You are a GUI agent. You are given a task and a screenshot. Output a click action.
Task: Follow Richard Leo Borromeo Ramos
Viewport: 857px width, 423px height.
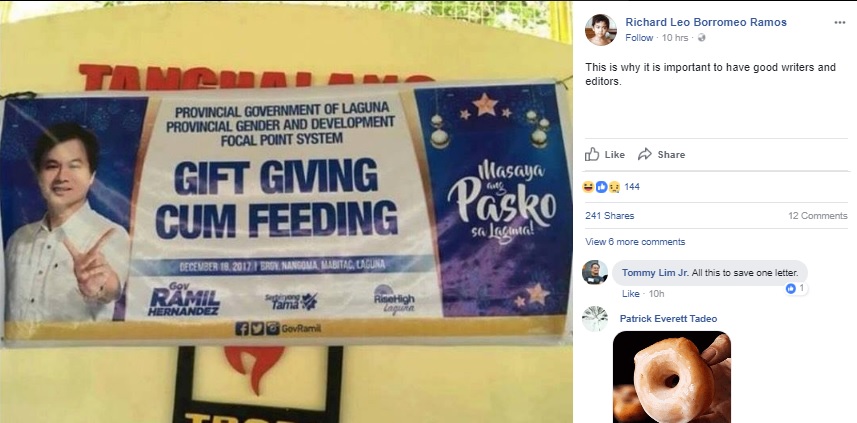[x=639, y=38]
